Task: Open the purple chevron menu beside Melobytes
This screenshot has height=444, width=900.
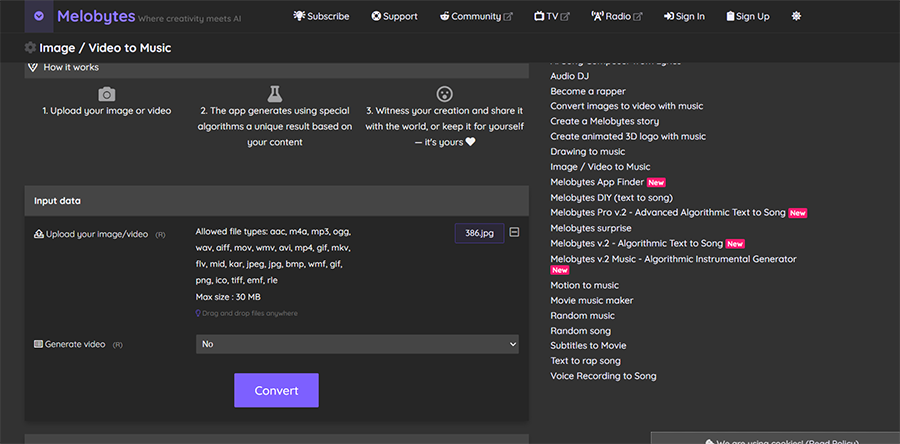Action: click(x=38, y=16)
